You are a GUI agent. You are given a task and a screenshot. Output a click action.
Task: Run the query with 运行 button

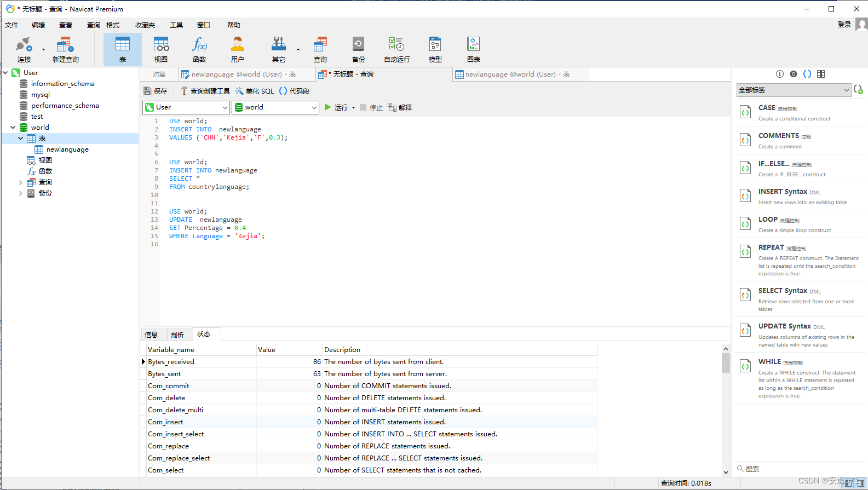(336, 107)
